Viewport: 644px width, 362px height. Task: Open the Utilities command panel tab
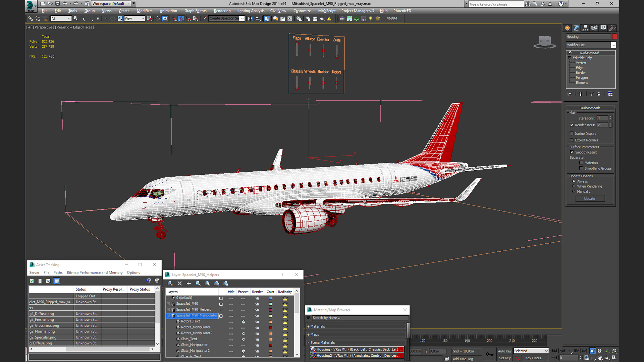point(612,28)
